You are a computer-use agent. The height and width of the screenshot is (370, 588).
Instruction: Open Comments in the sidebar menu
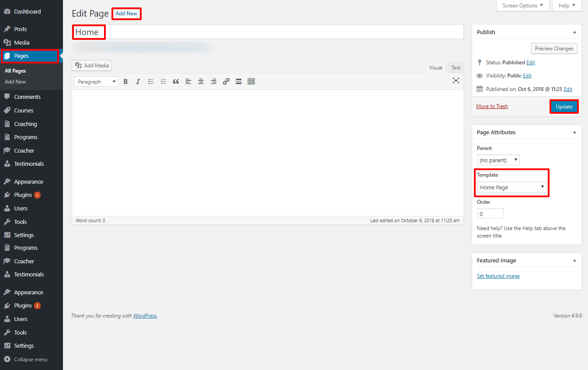pyautogui.click(x=27, y=97)
